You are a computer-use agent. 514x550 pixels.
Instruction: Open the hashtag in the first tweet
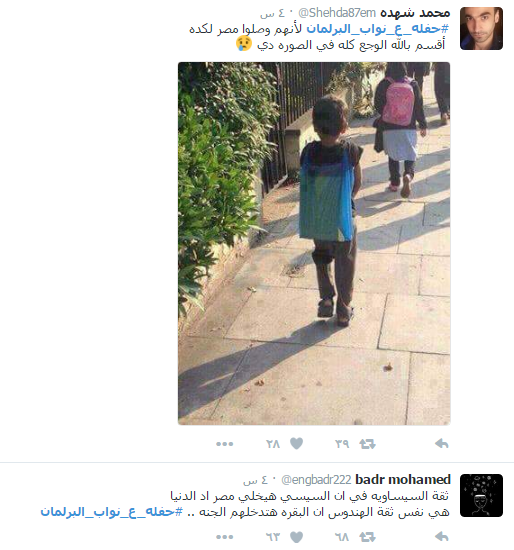[x=378, y=29]
